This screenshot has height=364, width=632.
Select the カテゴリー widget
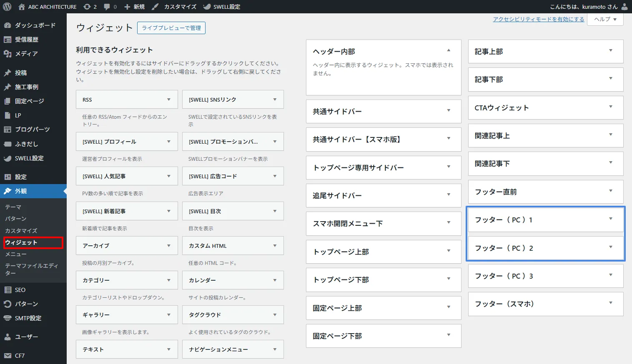[127, 280]
